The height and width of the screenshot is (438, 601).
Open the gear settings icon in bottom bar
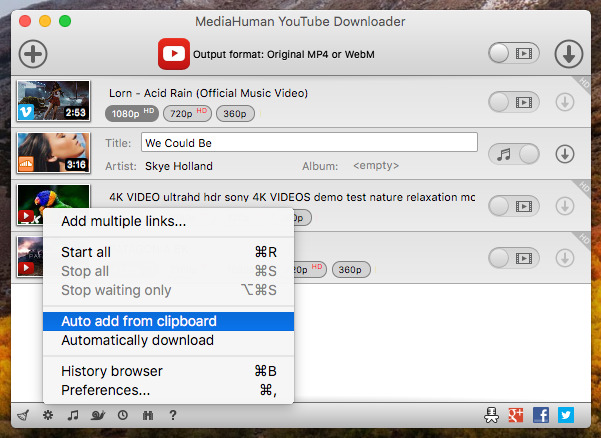[48, 415]
